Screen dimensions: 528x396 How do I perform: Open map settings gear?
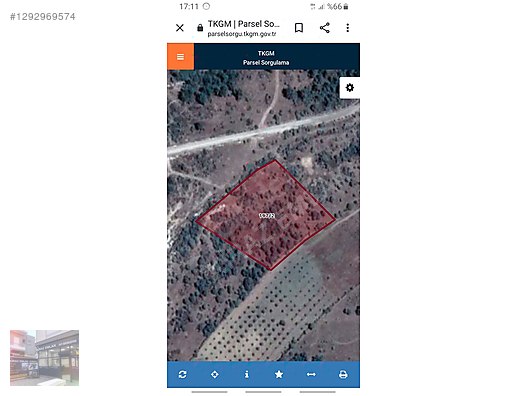[350, 88]
